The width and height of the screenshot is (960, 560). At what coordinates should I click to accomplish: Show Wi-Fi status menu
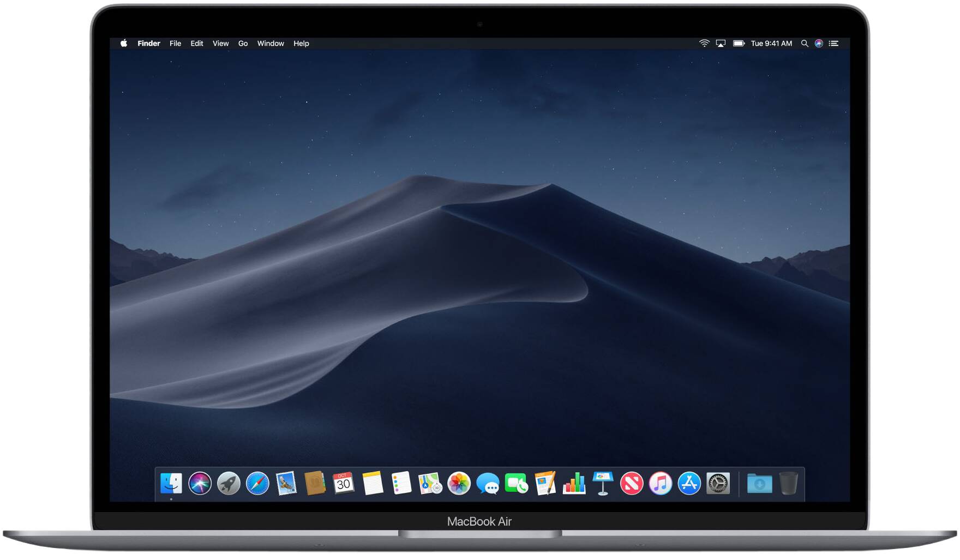704,44
